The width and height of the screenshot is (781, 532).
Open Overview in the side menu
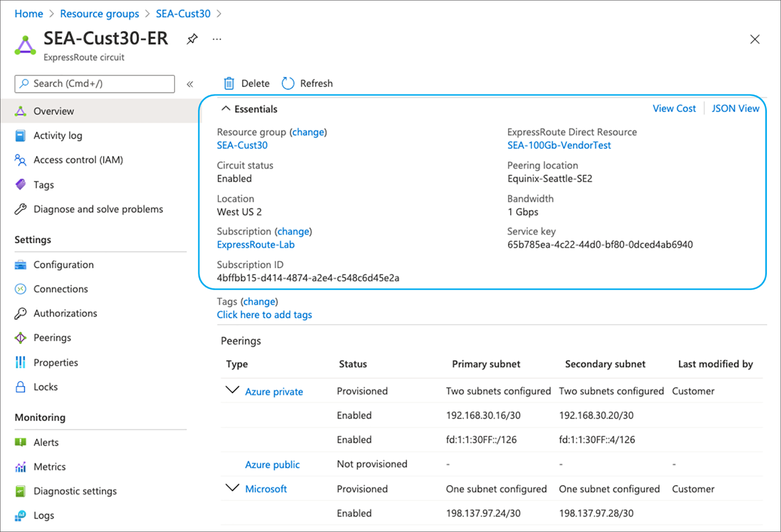point(54,111)
